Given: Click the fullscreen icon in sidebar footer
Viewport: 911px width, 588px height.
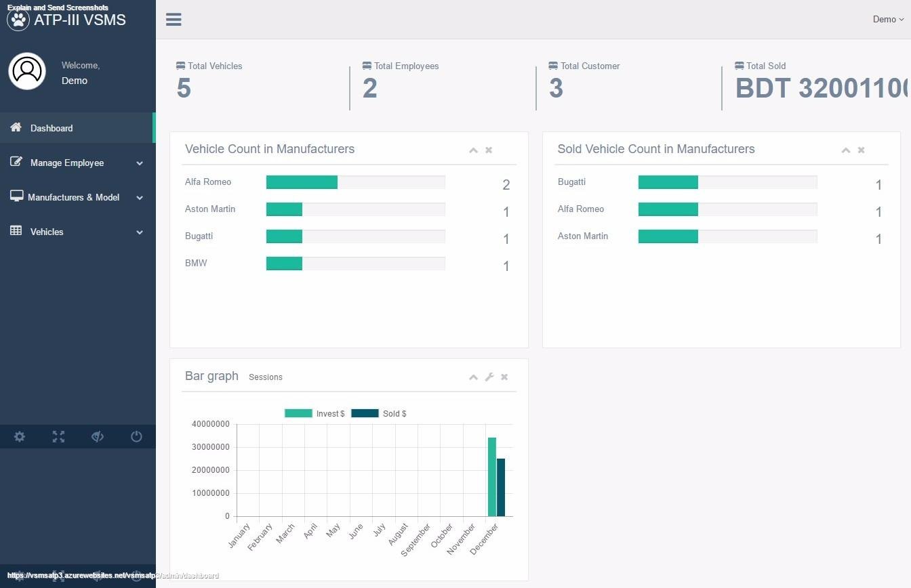Looking at the screenshot, I should click(x=58, y=437).
